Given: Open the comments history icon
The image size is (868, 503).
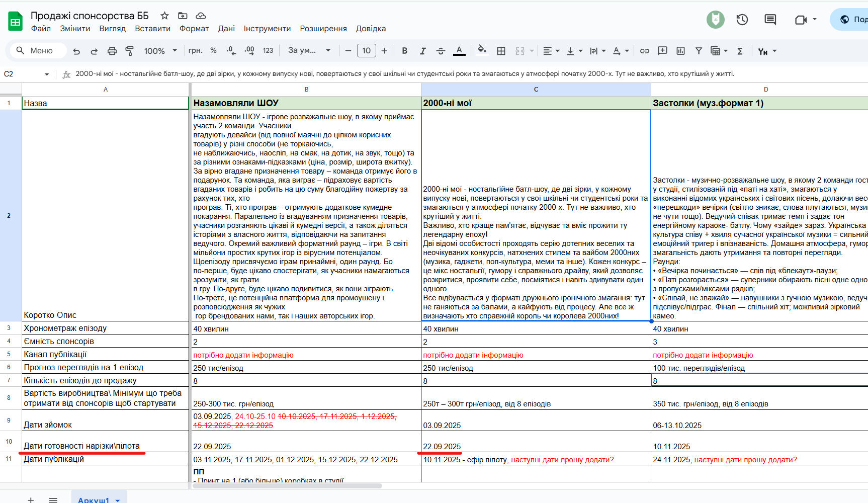Looking at the screenshot, I should (770, 20).
